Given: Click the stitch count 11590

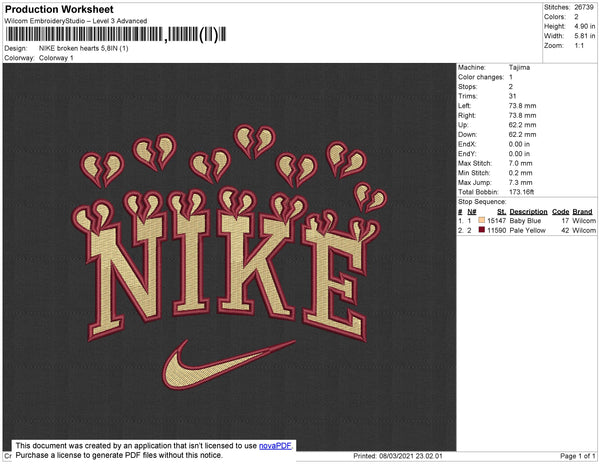Looking at the screenshot, I should (496, 230).
